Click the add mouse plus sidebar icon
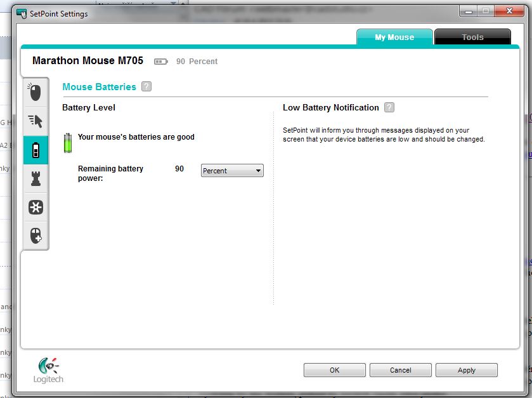The image size is (532, 398). click(x=36, y=235)
